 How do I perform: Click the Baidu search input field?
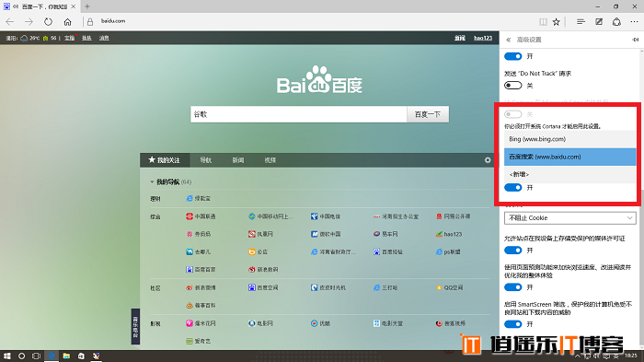pos(299,114)
